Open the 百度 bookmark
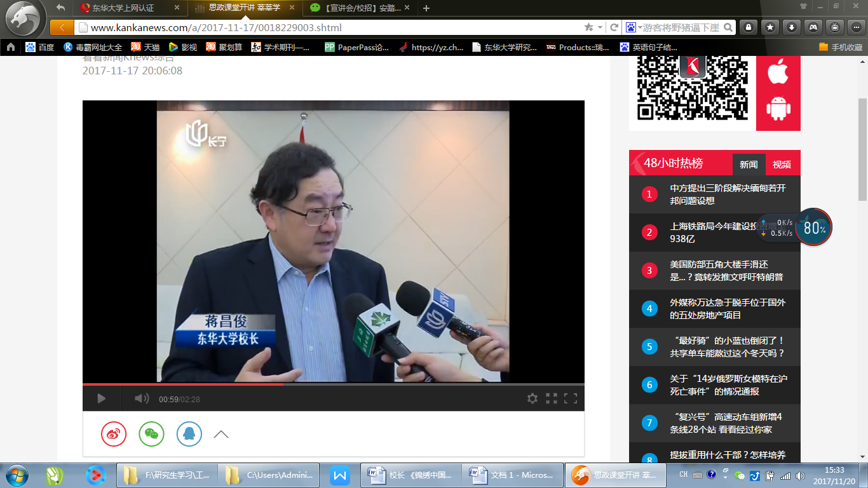The image size is (868, 488). tap(39, 47)
